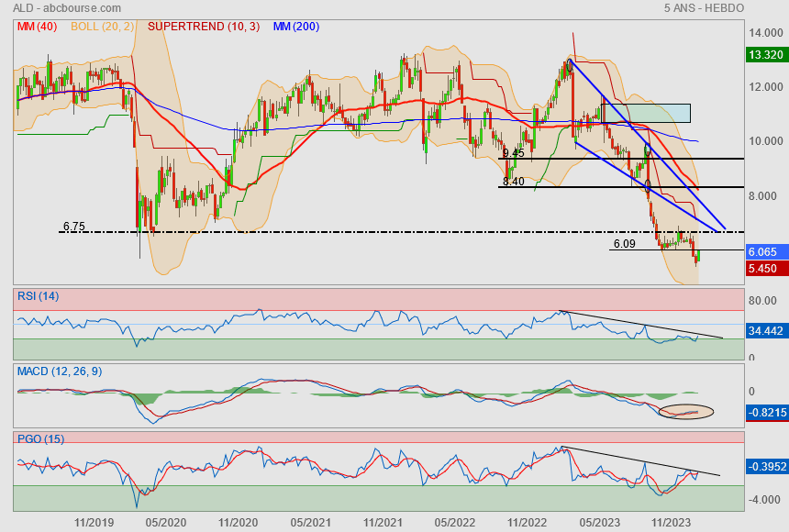This screenshot has width=789, height=532.
Task: Click the 'MACD (12, 26, 9)' panel title
Action: (60, 371)
